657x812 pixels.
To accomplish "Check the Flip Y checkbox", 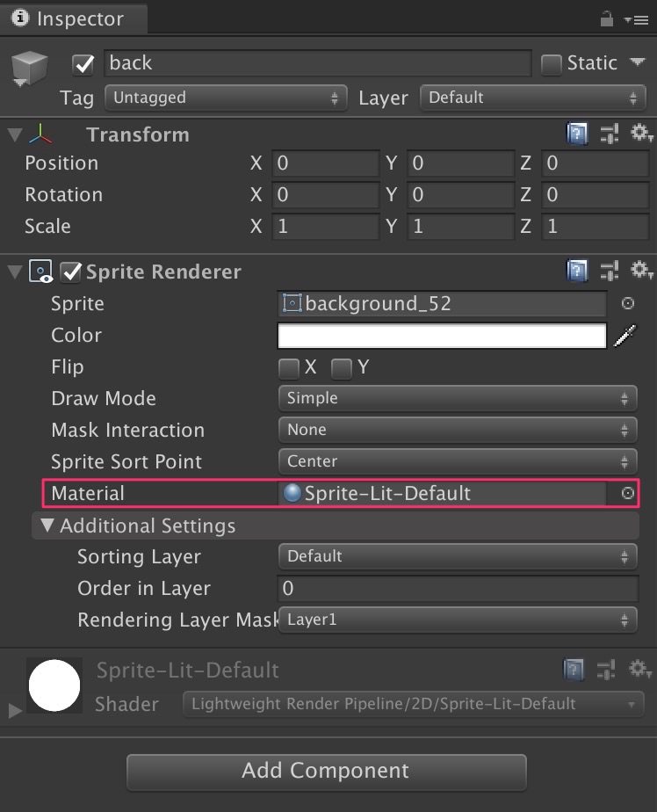I will [341, 369].
